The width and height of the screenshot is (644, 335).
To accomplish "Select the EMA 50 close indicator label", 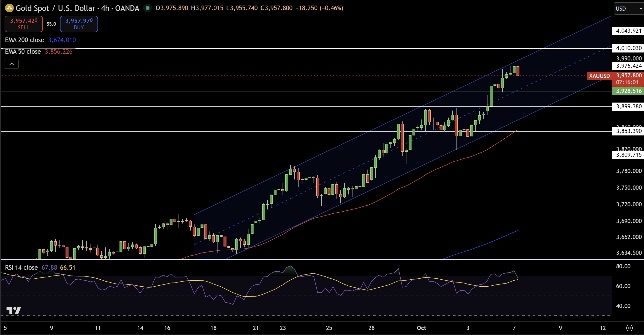I will 23,52.
